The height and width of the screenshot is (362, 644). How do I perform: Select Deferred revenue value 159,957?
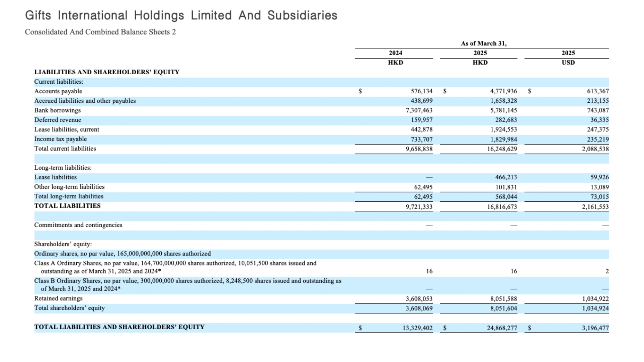[x=421, y=120]
